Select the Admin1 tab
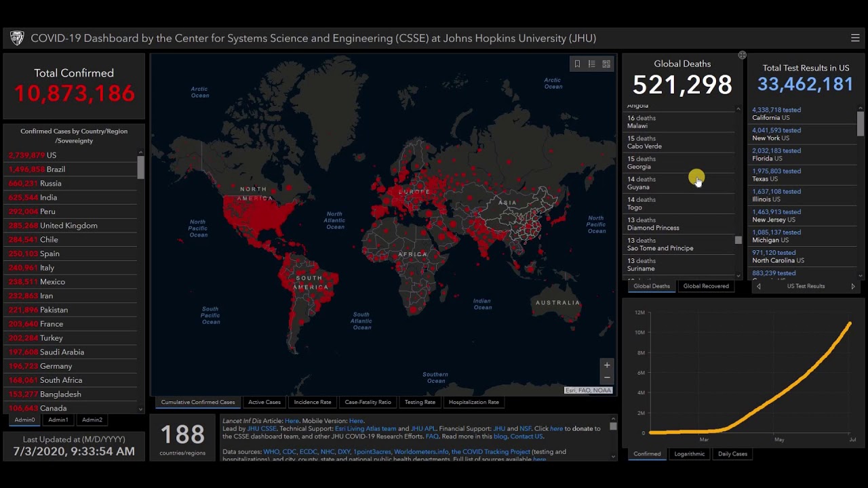 point(58,420)
